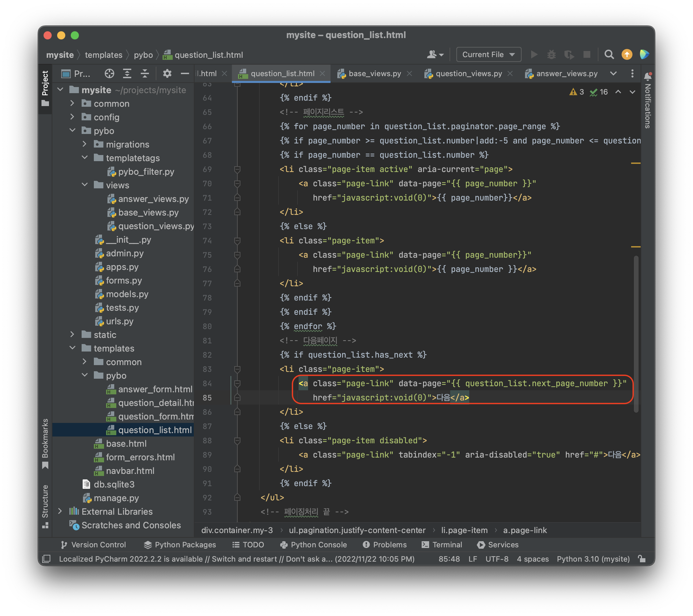
Task: Hide the Project tool window with minus icon
Action: click(x=185, y=73)
